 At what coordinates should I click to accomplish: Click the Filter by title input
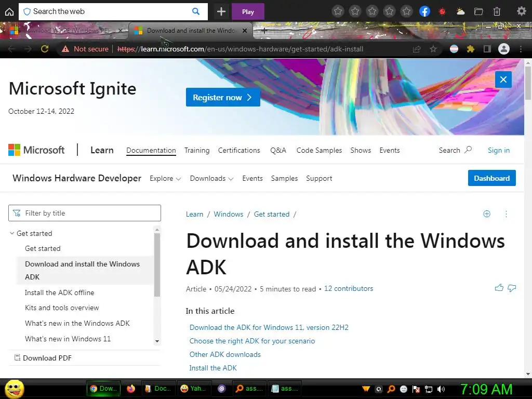[85, 213]
